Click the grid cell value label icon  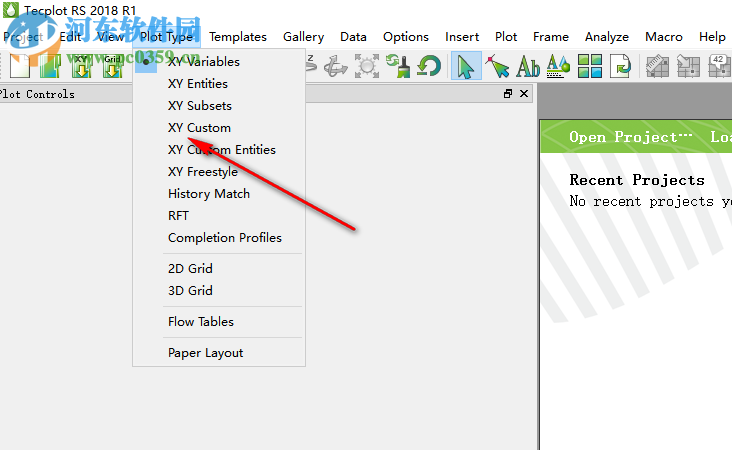point(719,66)
